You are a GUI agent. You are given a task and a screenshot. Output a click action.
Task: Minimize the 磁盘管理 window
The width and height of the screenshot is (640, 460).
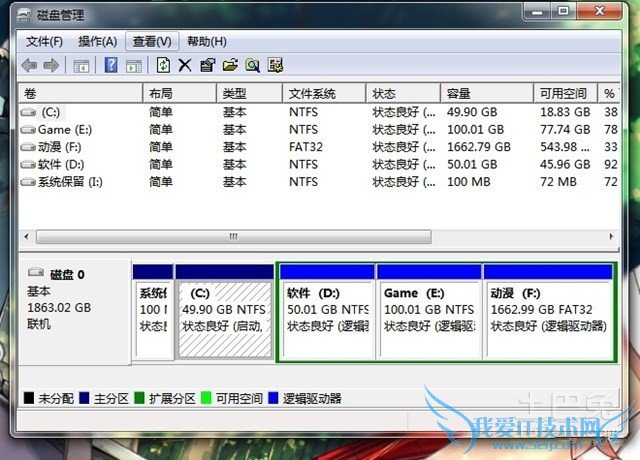pos(537,11)
